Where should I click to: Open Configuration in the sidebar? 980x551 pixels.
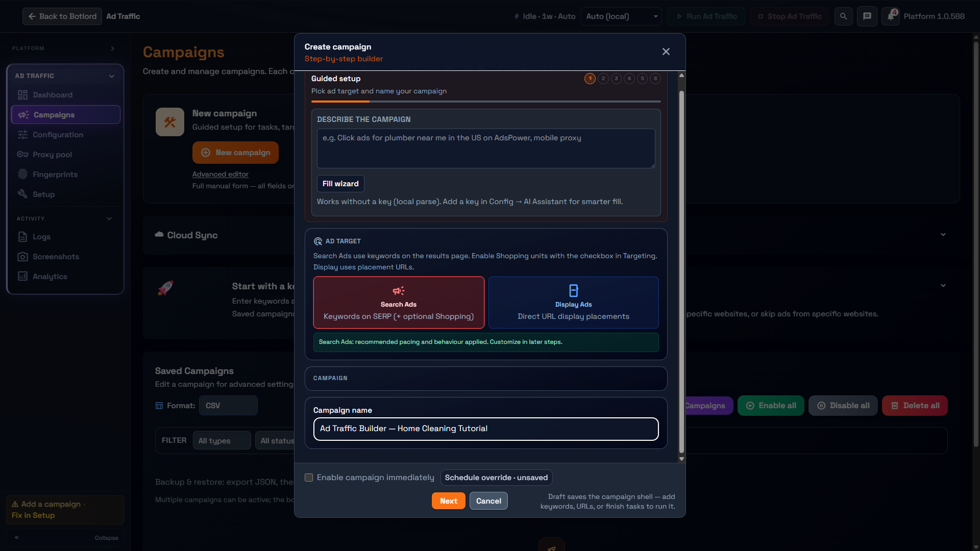coord(65,135)
